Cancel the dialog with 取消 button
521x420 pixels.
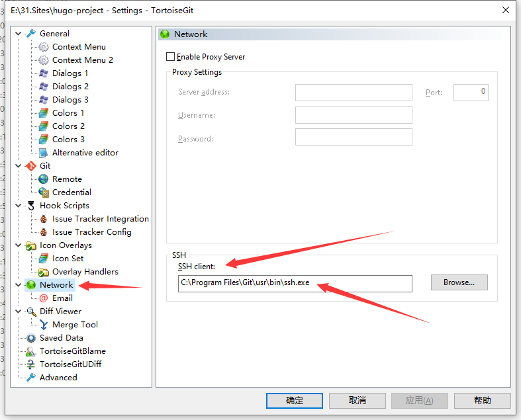click(357, 400)
